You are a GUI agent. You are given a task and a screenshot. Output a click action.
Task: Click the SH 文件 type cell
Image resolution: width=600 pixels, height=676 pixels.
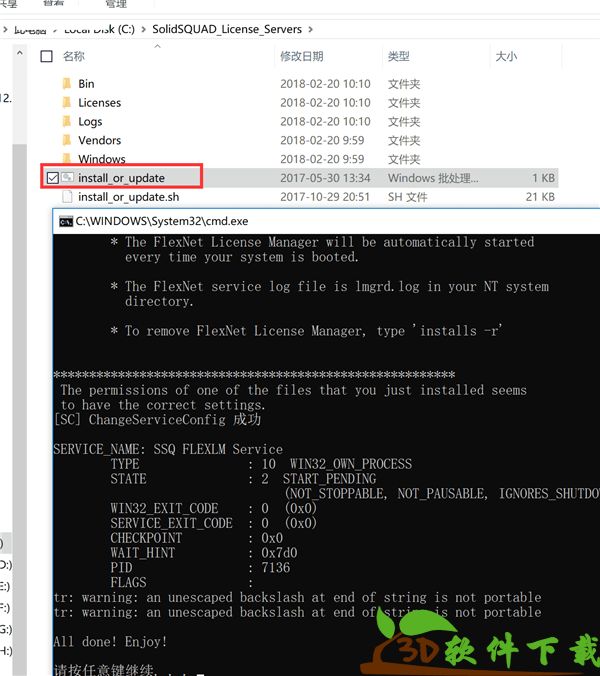(x=408, y=197)
